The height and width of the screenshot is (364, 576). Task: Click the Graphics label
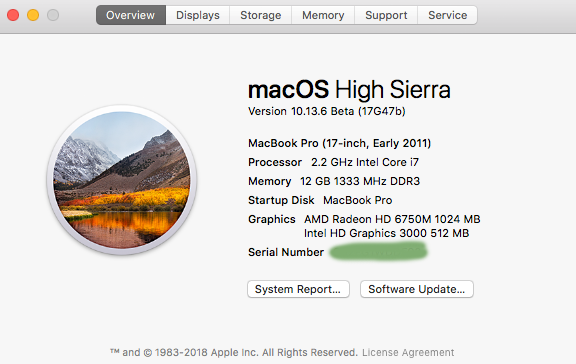point(272,219)
